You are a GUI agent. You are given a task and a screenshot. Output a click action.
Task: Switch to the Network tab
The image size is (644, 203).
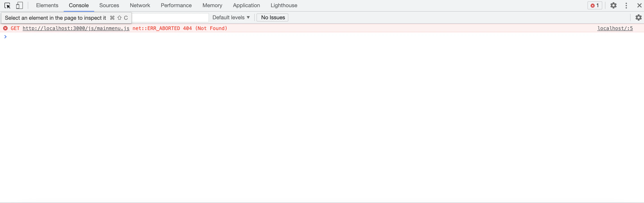tap(140, 5)
